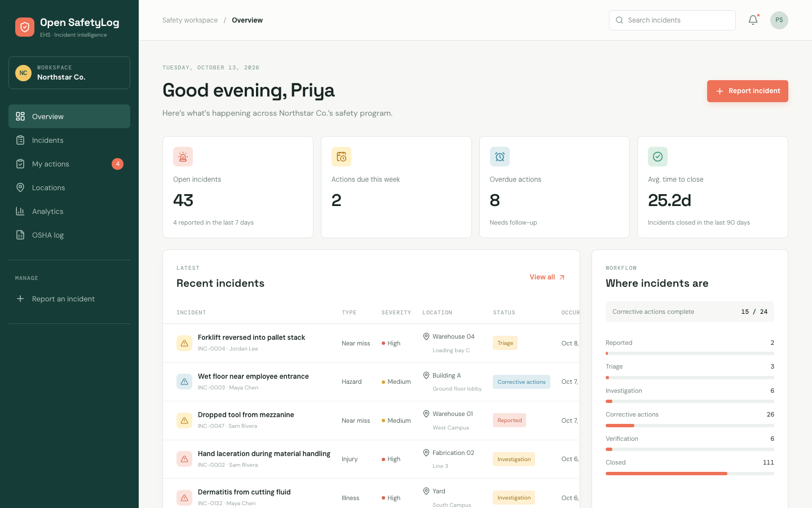Click the warning icon for Dropped tool incident
This screenshot has width=812, height=508.
point(184,421)
